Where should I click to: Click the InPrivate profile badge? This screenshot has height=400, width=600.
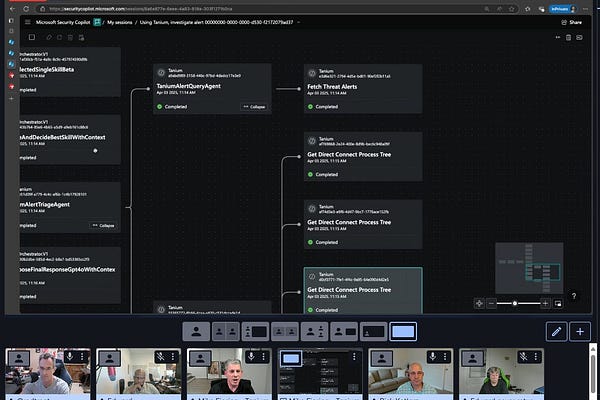pos(563,8)
